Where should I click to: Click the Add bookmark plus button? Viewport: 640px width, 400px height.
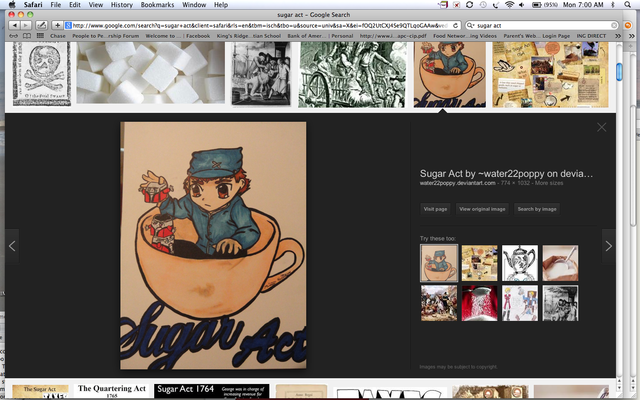click(x=57, y=25)
